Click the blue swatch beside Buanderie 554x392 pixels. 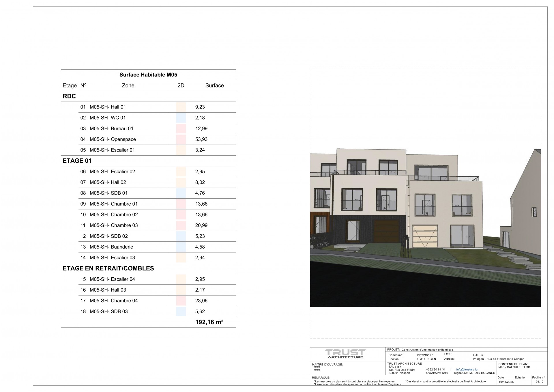click(x=181, y=247)
